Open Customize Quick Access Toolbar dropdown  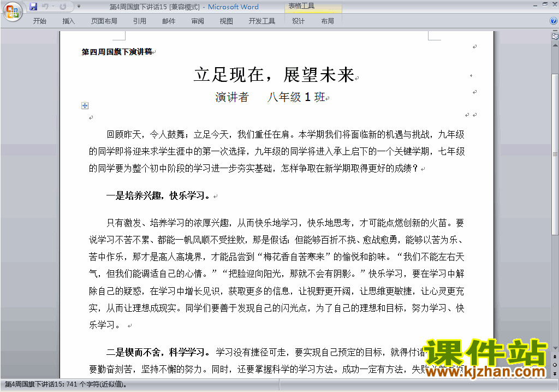pyautogui.click(x=79, y=7)
